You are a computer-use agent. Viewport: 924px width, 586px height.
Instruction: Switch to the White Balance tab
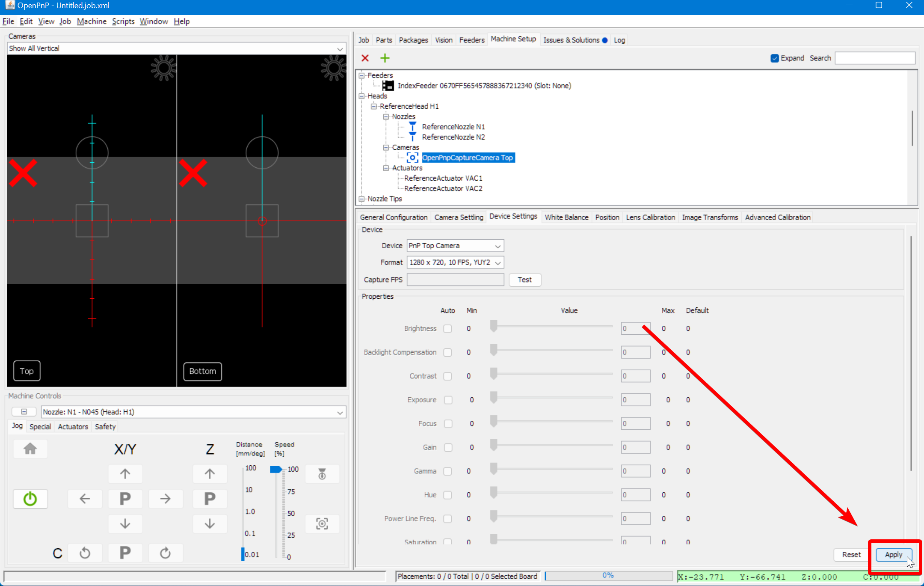click(x=566, y=217)
